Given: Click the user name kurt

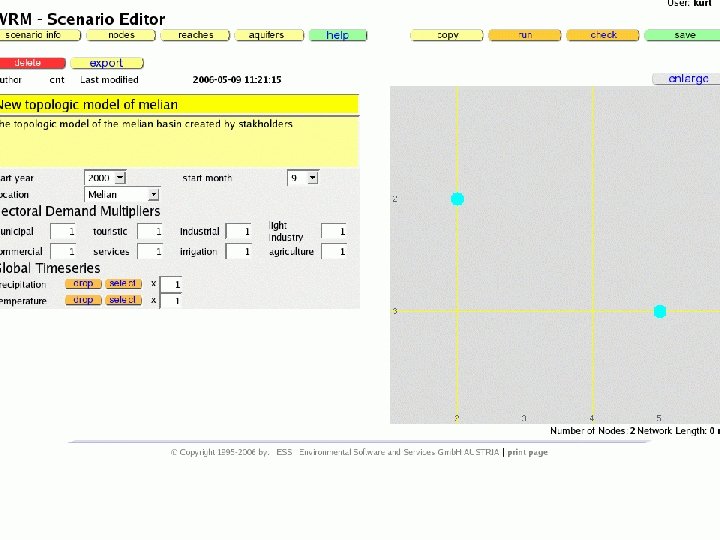Looking at the screenshot, I should (x=703, y=3).
